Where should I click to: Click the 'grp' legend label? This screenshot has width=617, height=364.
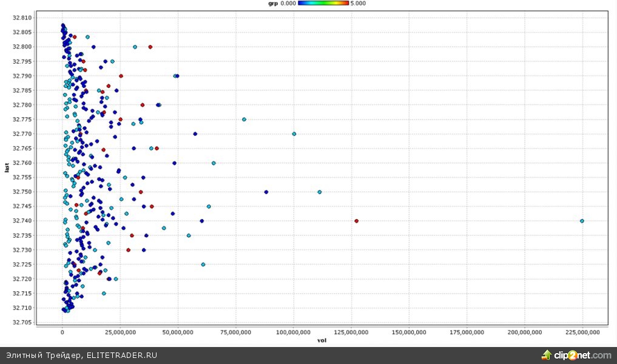(272, 3)
